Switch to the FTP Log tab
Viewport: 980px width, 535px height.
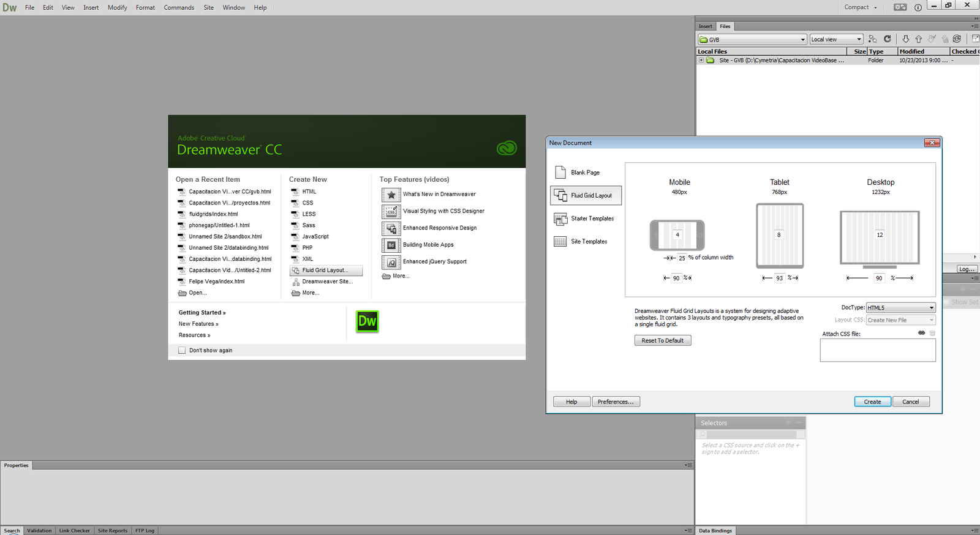click(145, 531)
